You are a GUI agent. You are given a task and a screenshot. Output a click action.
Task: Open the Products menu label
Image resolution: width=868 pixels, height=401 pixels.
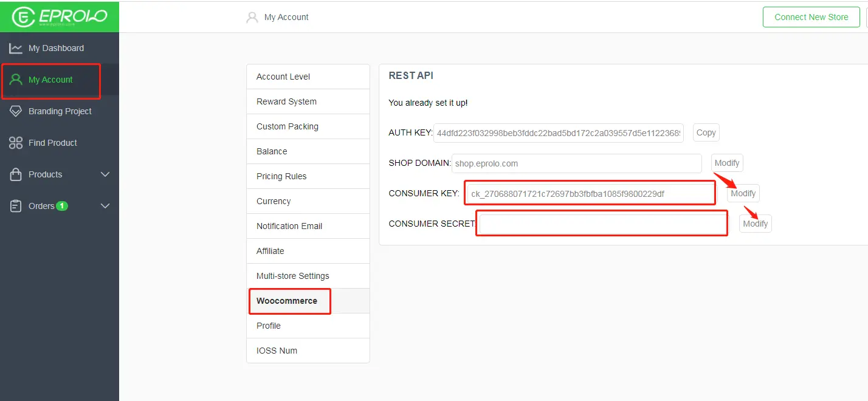point(45,174)
